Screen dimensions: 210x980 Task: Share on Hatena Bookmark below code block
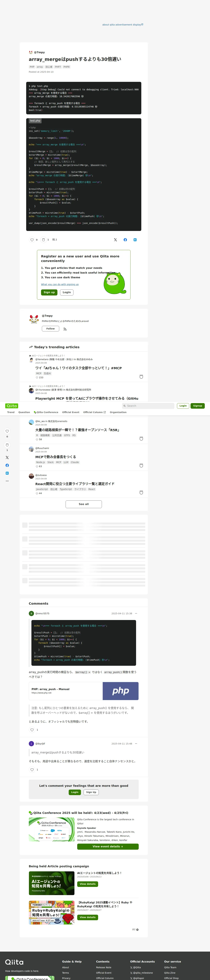pyautogui.click(x=135, y=240)
